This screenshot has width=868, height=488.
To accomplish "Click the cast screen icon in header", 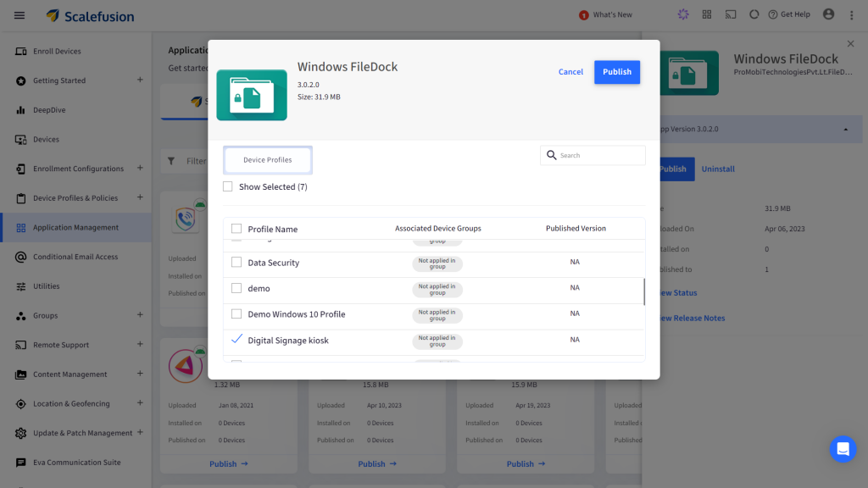I will point(730,15).
